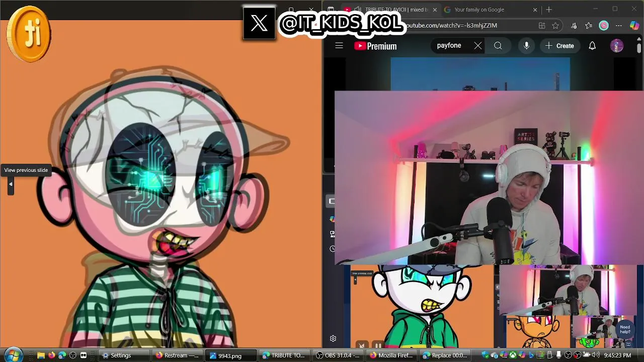Open the YouTube Create button
The height and width of the screenshot is (362, 644).
point(559,46)
